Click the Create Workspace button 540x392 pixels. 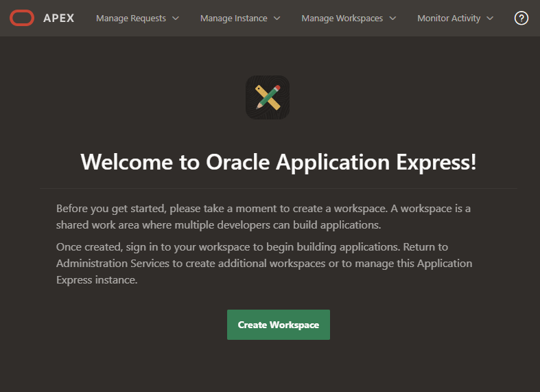tap(279, 325)
